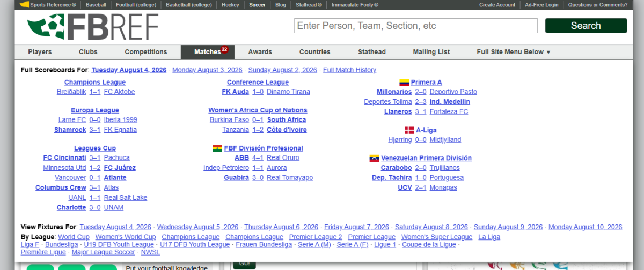Open the Sports Reference home link
This screenshot has height=270, width=644.
[48, 5]
